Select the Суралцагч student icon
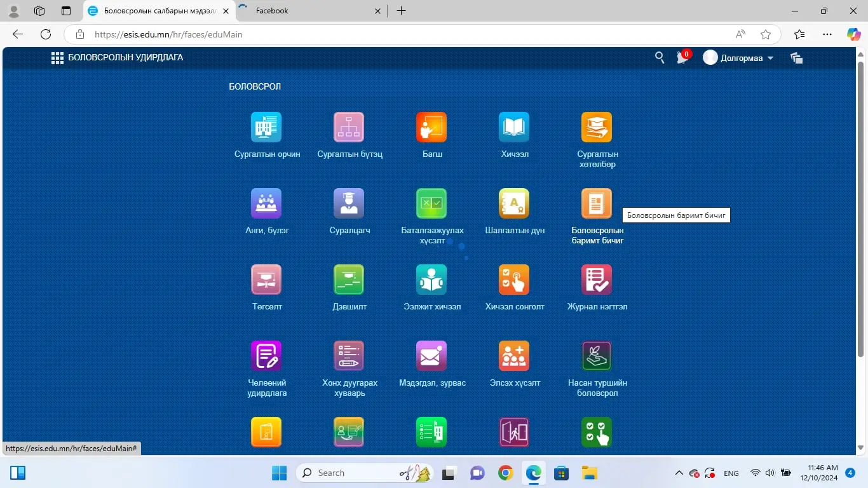 pos(349,203)
